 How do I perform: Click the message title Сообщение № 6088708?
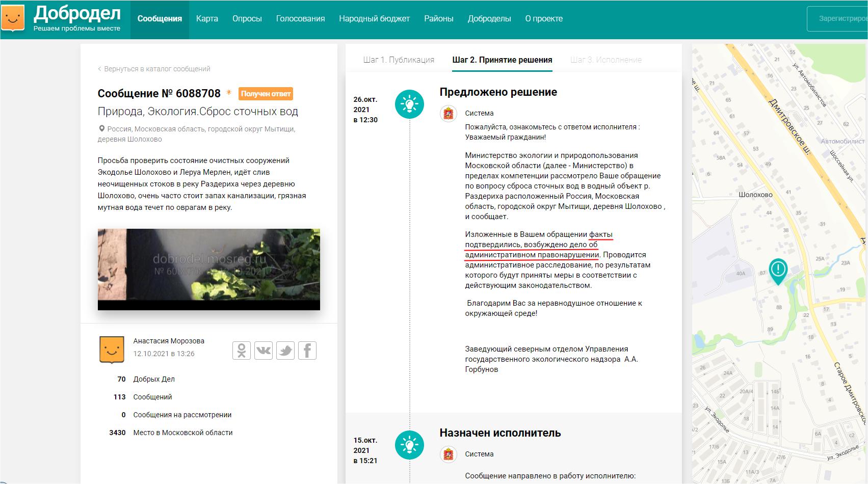pos(159,94)
